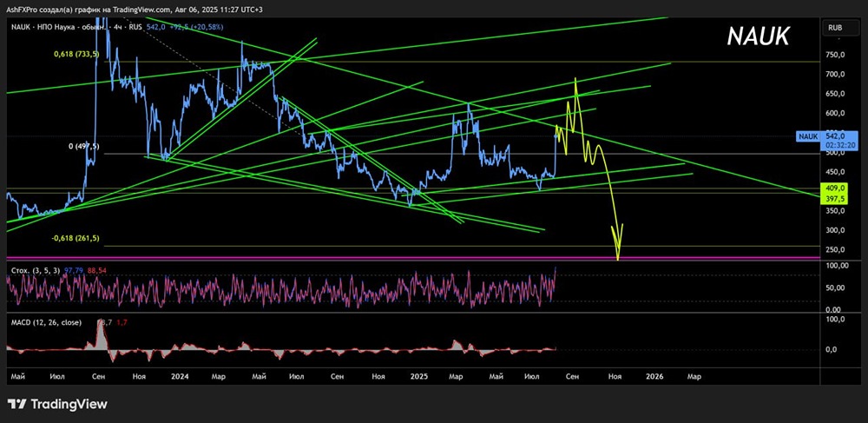
Task: Click the 88,54 stochastic value
Action: (95, 269)
